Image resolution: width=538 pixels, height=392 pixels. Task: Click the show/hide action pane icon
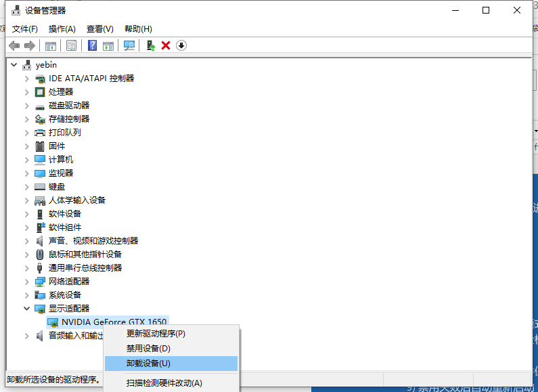[108, 45]
